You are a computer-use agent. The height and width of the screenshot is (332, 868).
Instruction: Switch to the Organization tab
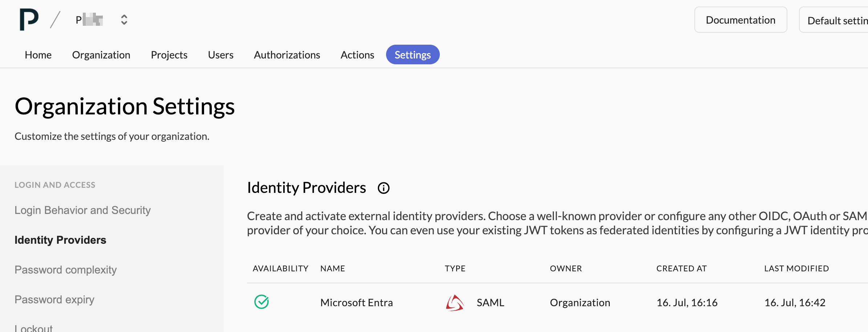pos(101,55)
